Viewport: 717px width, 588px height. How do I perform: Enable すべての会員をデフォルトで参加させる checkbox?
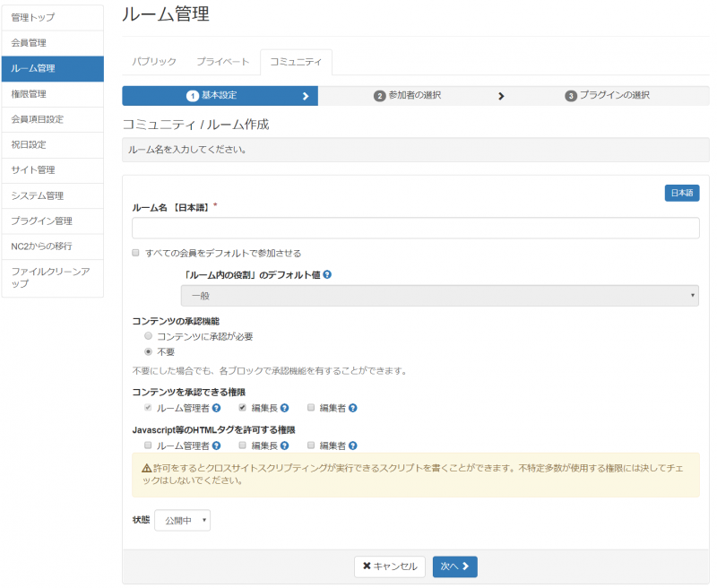click(136, 253)
